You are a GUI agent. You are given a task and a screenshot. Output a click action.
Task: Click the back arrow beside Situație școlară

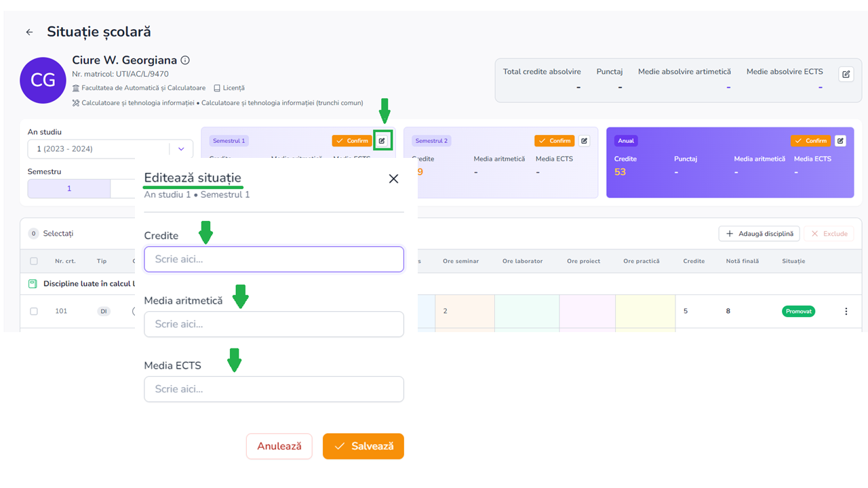[x=29, y=32]
